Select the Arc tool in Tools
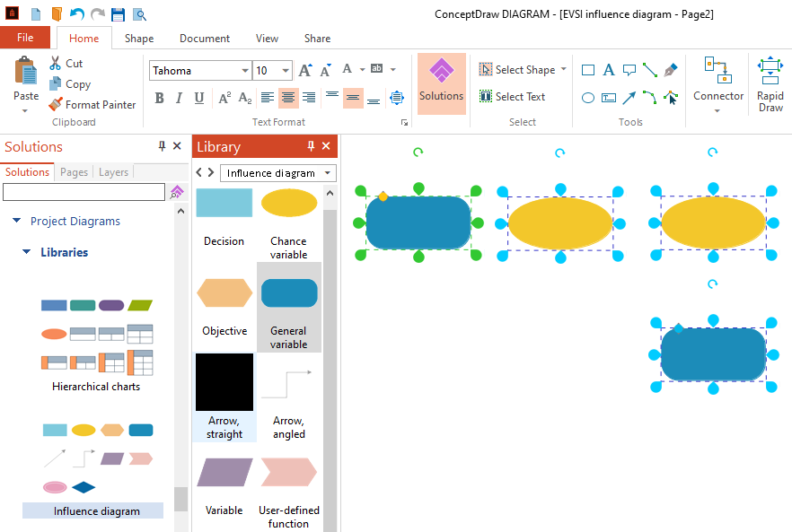792x532 pixels. click(649, 98)
